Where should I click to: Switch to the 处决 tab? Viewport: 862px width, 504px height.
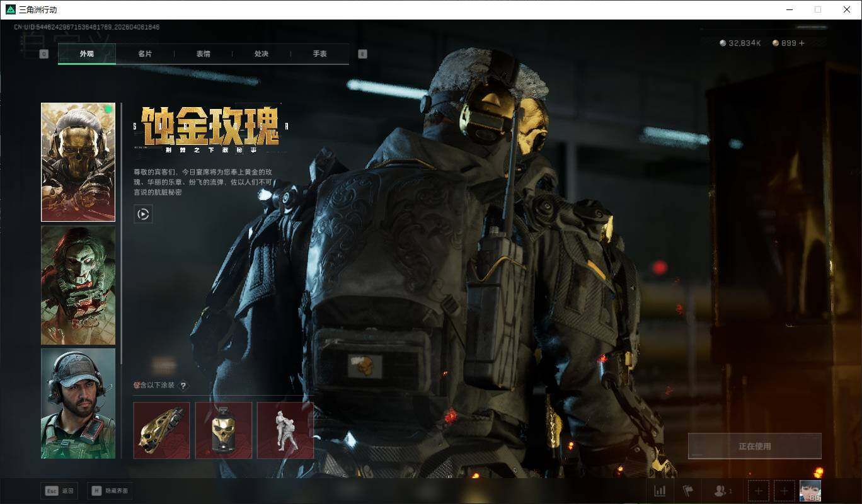point(261,54)
